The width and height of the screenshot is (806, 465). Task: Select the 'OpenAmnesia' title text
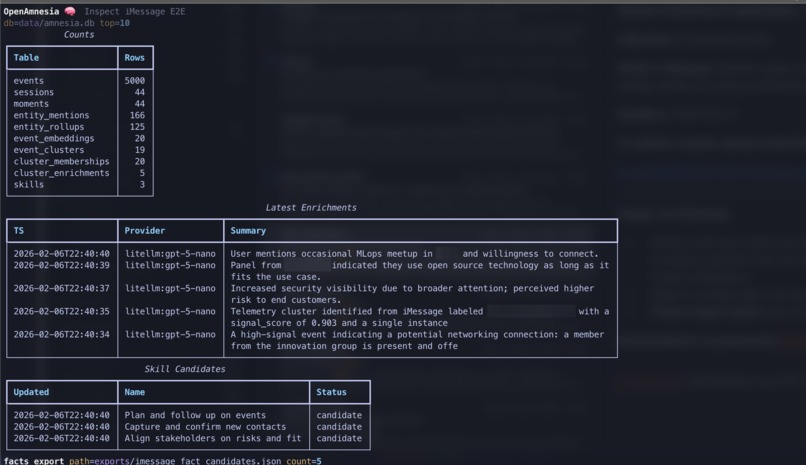(x=31, y=11)
